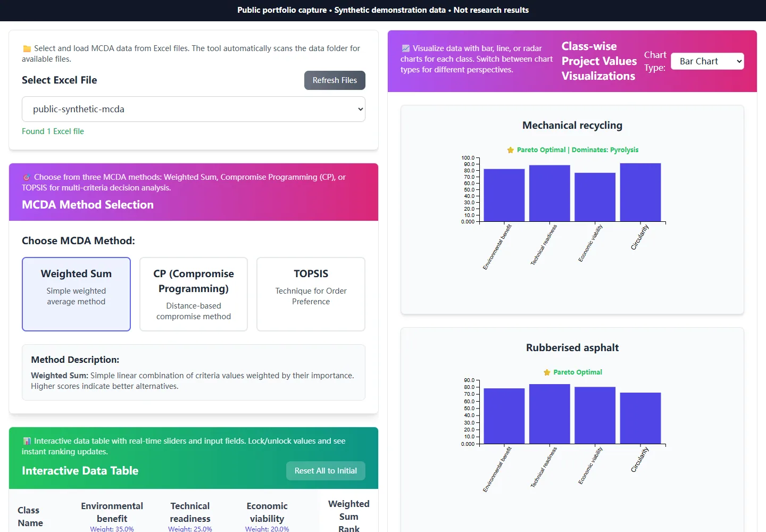This screenshot has height=532, width=766.
Task: Click the bar chart icon in the data table banner
Action: (x=27, y=441)
